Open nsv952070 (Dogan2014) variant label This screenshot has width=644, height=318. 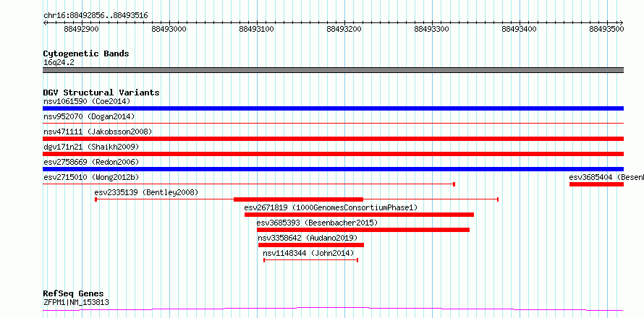tap(89, 116)
